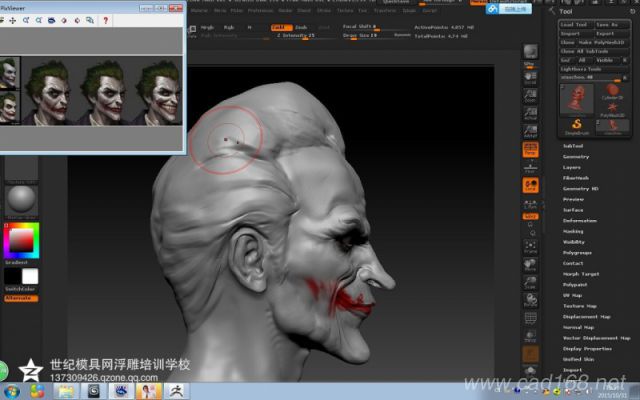Expand the Displacement Map sub-palette

[587, 316]
